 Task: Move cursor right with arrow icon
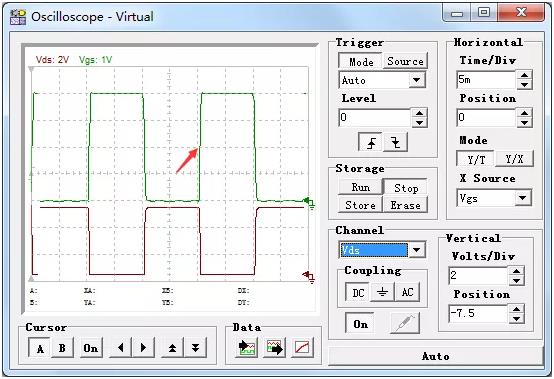coord(143,348)
